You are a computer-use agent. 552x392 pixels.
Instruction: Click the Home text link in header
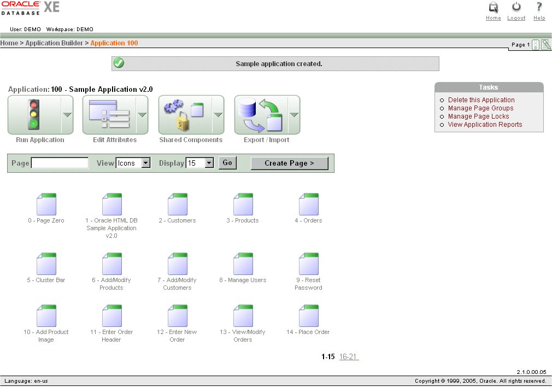coord(493,18)
